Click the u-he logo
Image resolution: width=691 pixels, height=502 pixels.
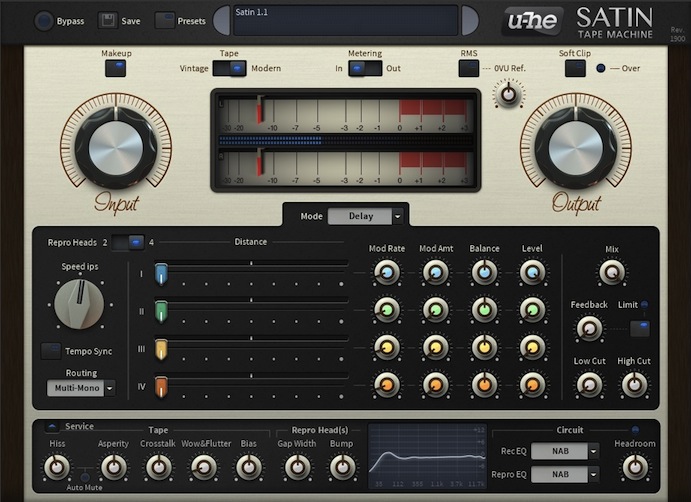pos(532,21)
